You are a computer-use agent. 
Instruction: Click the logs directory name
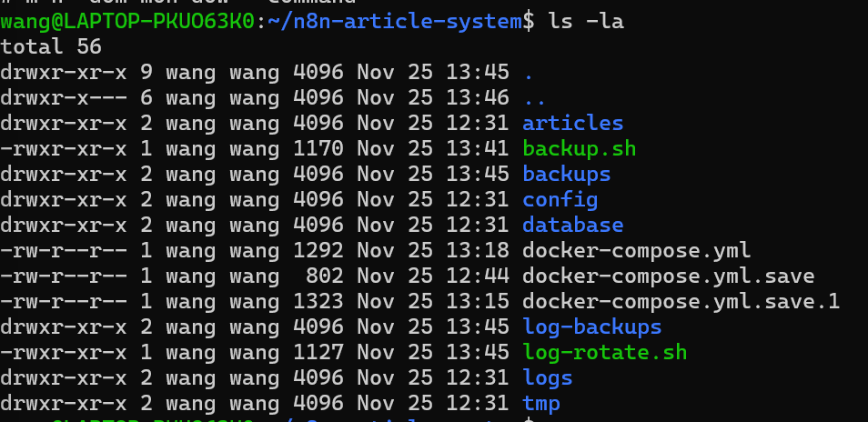tap(547, 377)
